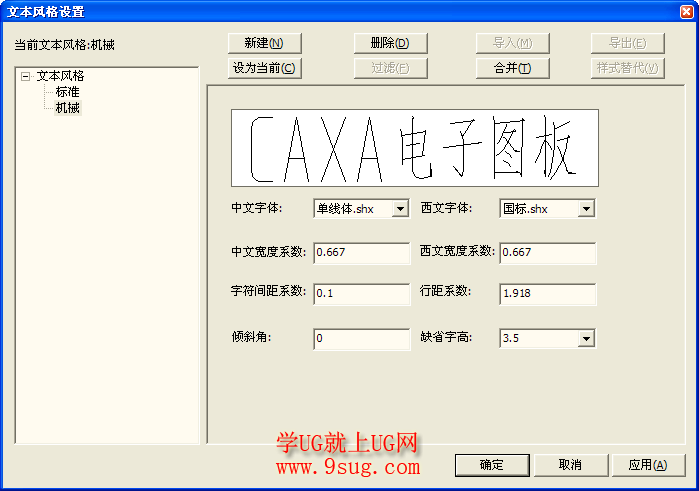
Task: Click the 行距系数 input field
Action: pyautogui.click(x=547, y=294)
